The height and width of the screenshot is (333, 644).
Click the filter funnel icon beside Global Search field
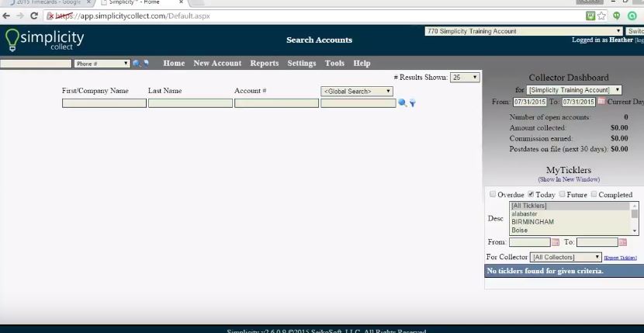412,103
